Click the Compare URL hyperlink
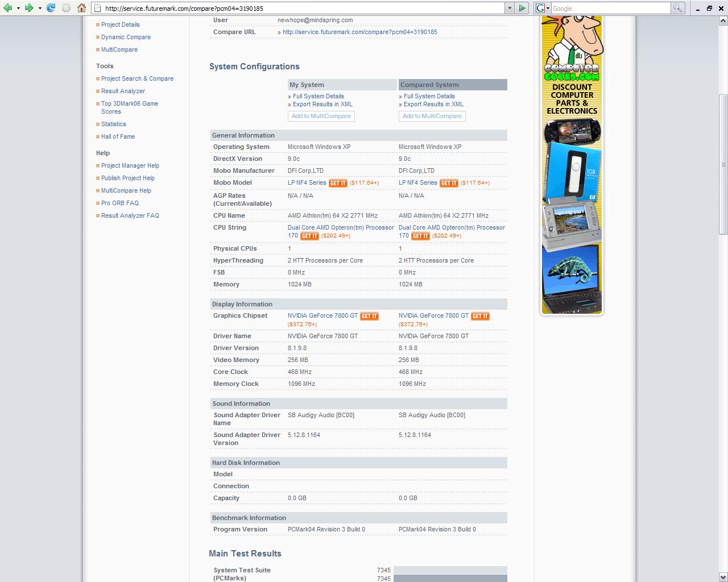Image resolution: width=728 pixels, height=582 pixels. tap(359, 32)
